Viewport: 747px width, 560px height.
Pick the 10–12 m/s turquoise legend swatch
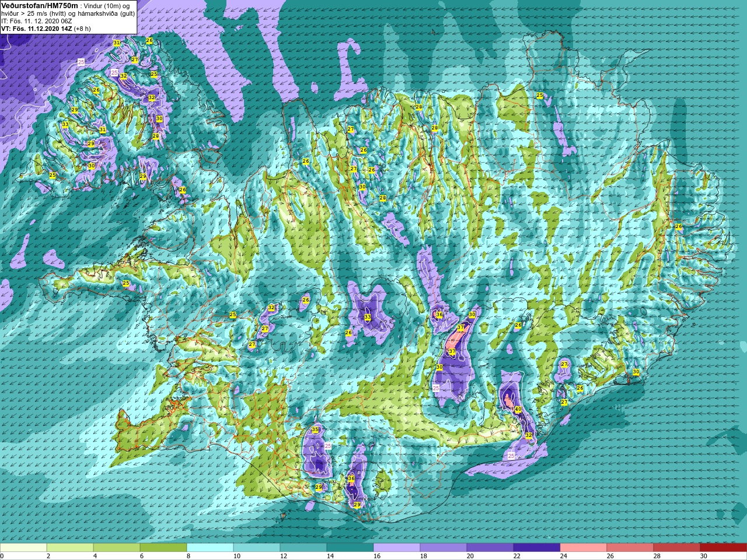point(257,548)
